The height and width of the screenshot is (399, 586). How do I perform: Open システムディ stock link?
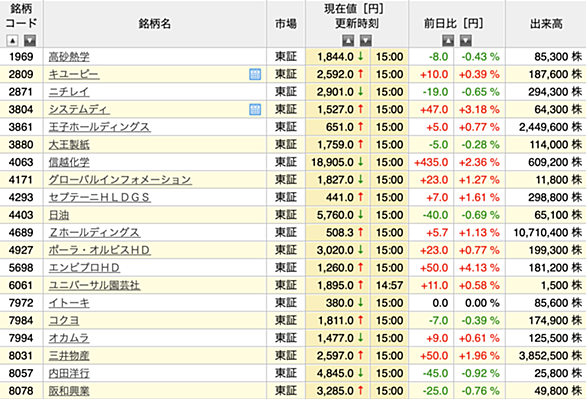[79, 109]
